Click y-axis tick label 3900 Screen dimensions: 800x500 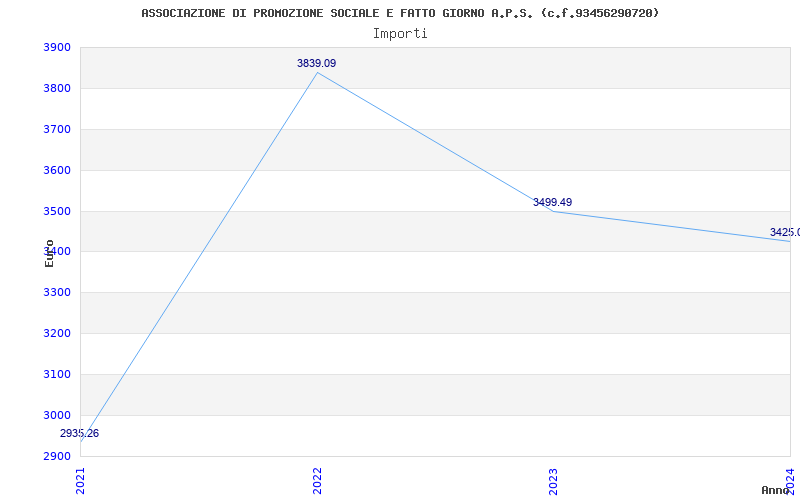click(x=57, y=48)
